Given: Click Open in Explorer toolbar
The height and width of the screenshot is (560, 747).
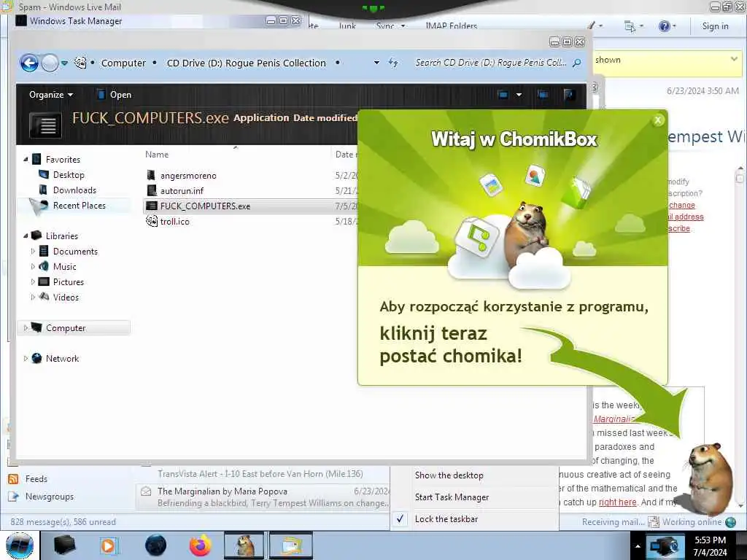Looking at the screenshot, I should (x=115, y=95).
